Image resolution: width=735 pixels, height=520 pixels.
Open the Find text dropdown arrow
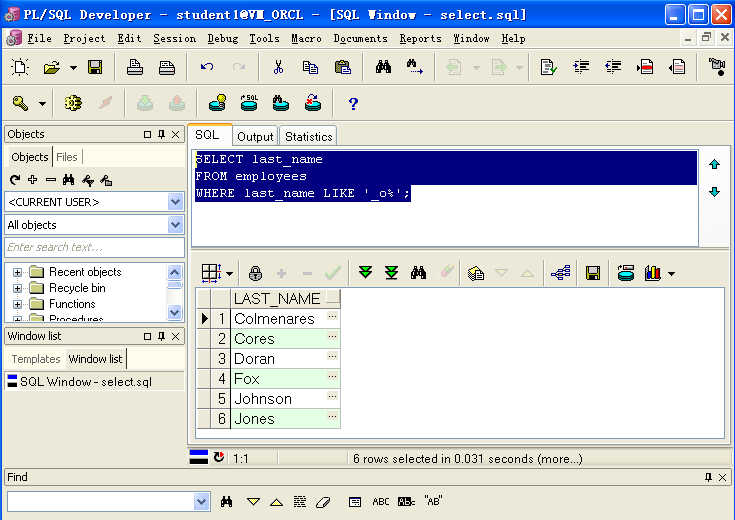202,502
